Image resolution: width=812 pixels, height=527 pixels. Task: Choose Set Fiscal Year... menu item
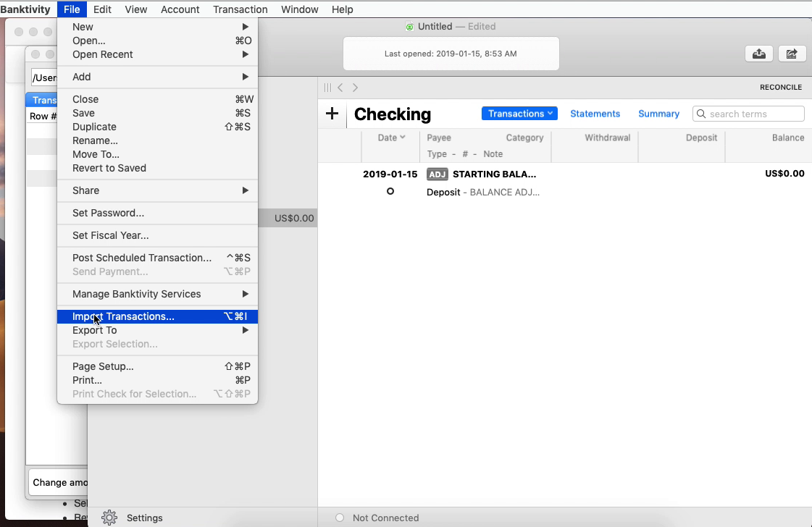[157, 235]
